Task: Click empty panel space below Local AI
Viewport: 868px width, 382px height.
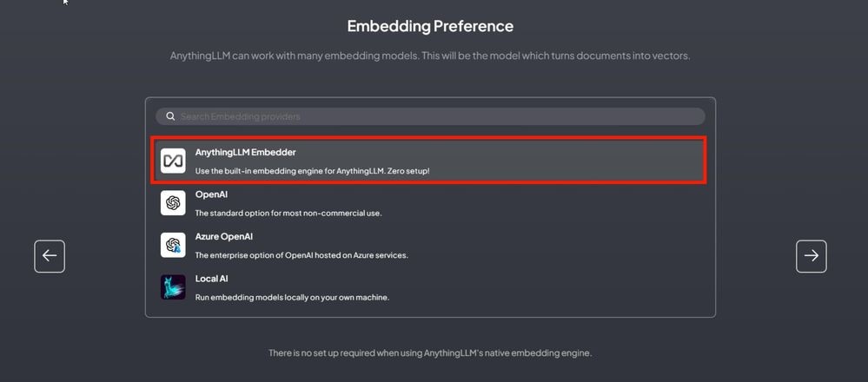Action: click(x=430, y=310)
